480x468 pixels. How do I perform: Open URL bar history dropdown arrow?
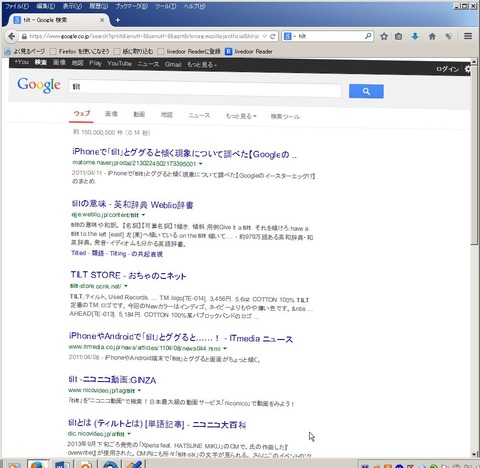coord(264,36)
